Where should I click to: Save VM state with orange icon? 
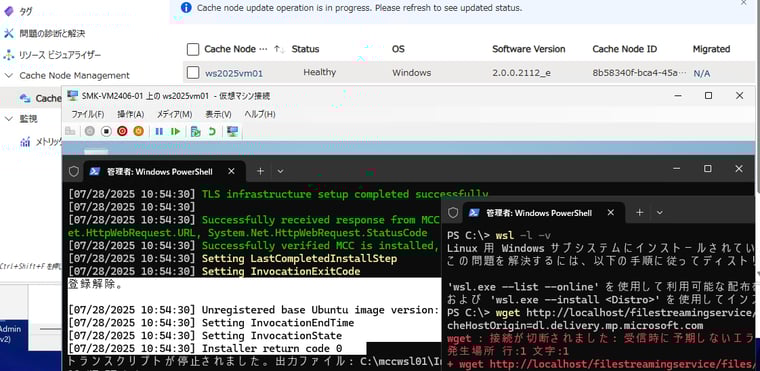(139, 131)
